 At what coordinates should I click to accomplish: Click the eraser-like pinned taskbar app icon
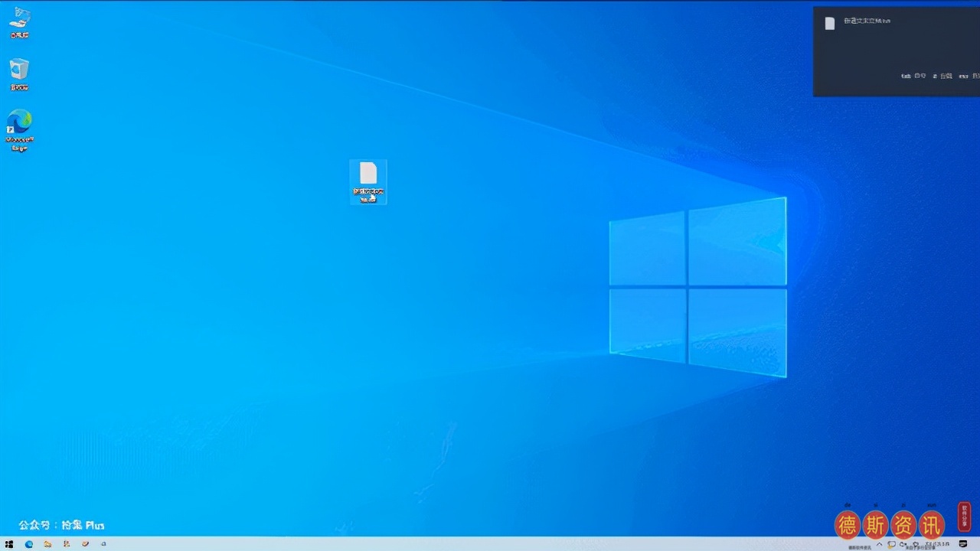[85, 544]
